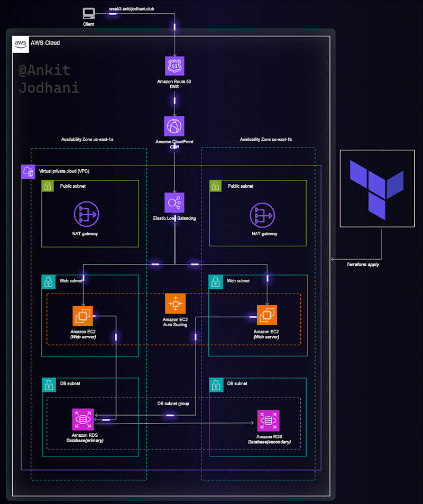Click the DB subnet group label
The width and height of the screenshot is (423, 504).
[173, 404]
